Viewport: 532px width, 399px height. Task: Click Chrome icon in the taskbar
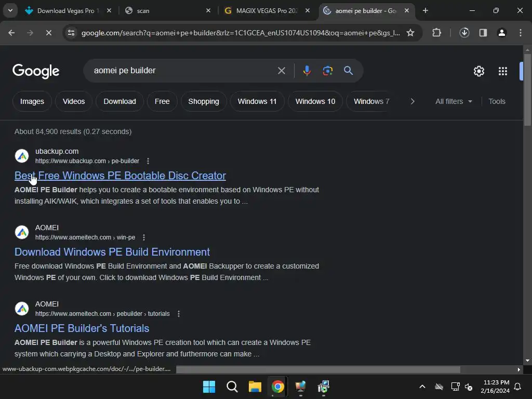[x=277, y=387]
